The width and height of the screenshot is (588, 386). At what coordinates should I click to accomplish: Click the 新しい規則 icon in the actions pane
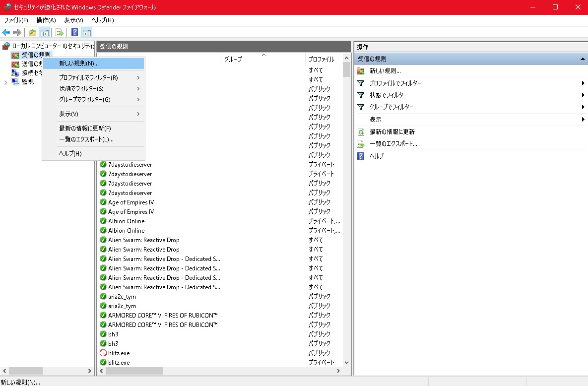tap(361, 71)
